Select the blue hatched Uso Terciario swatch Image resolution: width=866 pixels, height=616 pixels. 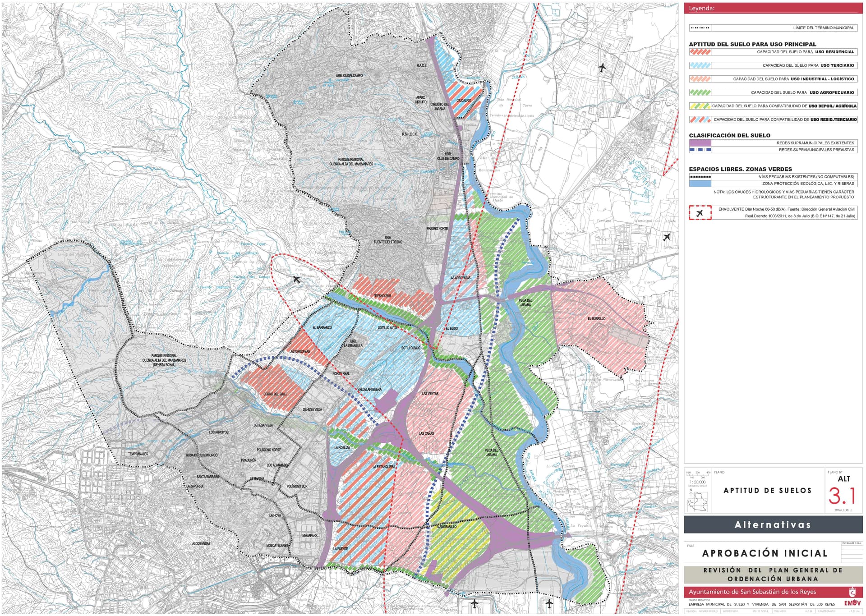pyautogui.click(x=700, y=65)
